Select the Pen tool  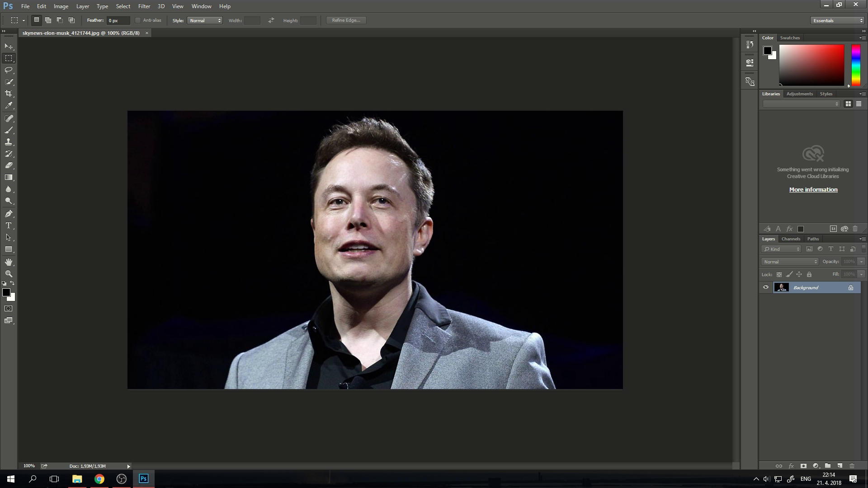tap(9, 214)
